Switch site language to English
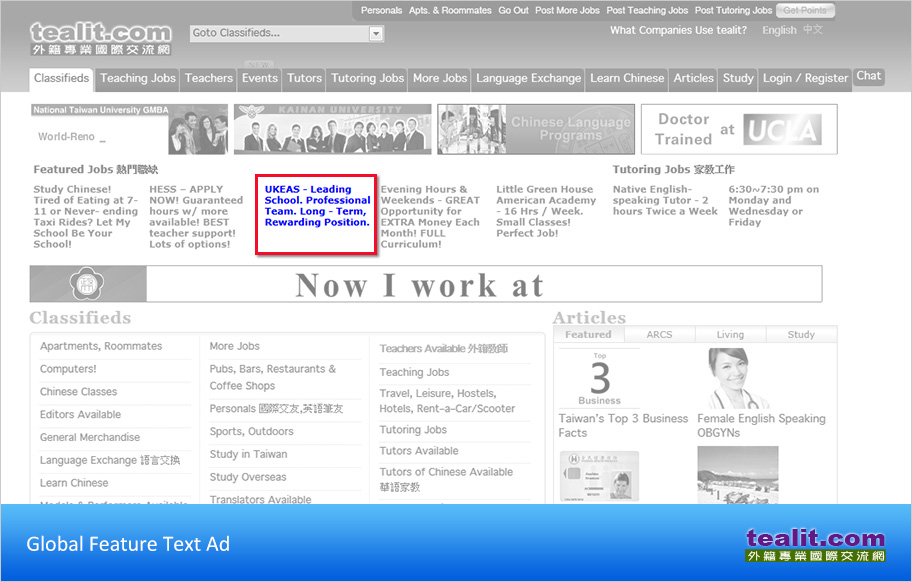Viewport: 912px width, 582px height. [x=779, y=31]
